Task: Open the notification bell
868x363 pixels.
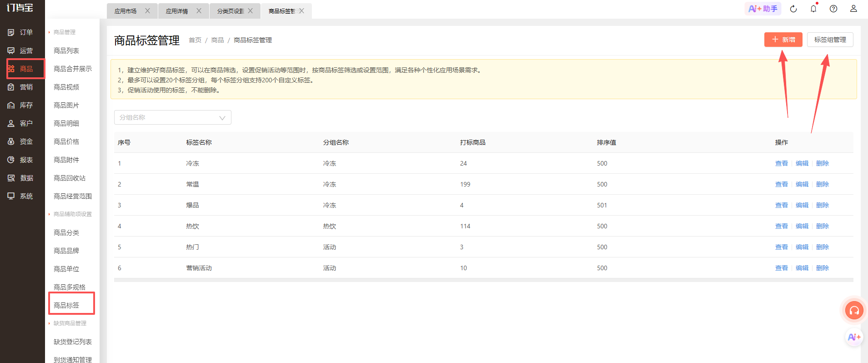Action: point(813,9)
